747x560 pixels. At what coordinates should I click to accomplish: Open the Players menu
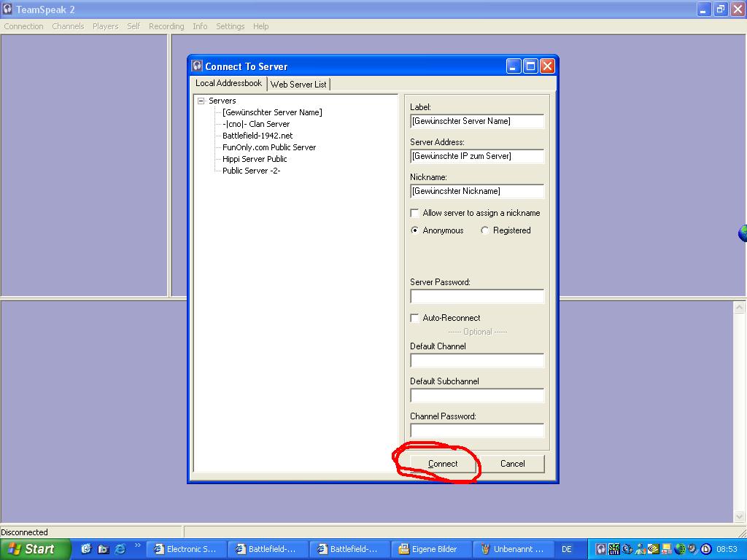coord(105,26)
